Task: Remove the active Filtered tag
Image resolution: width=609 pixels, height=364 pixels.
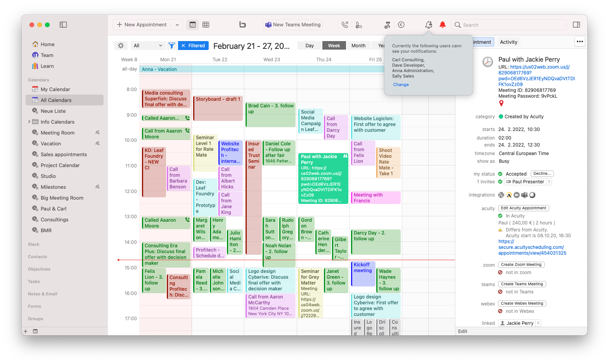Action: 183,46
